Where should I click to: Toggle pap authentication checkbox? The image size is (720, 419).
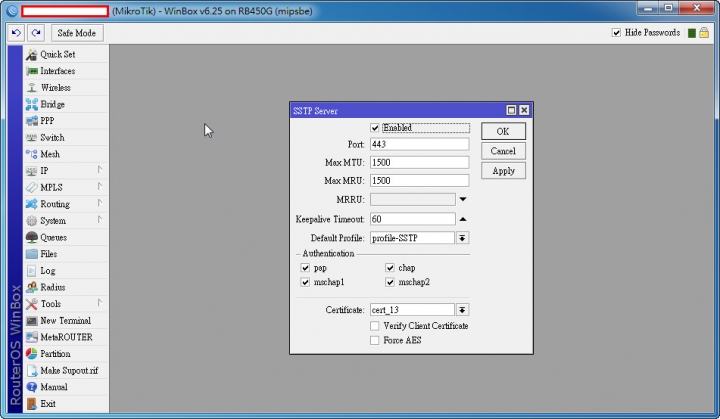(x=305, y=267)
